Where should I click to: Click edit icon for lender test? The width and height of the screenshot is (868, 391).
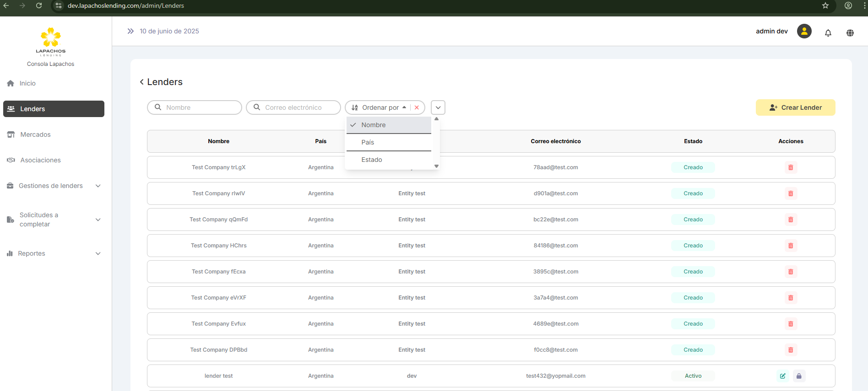click(x=782, y=376)
